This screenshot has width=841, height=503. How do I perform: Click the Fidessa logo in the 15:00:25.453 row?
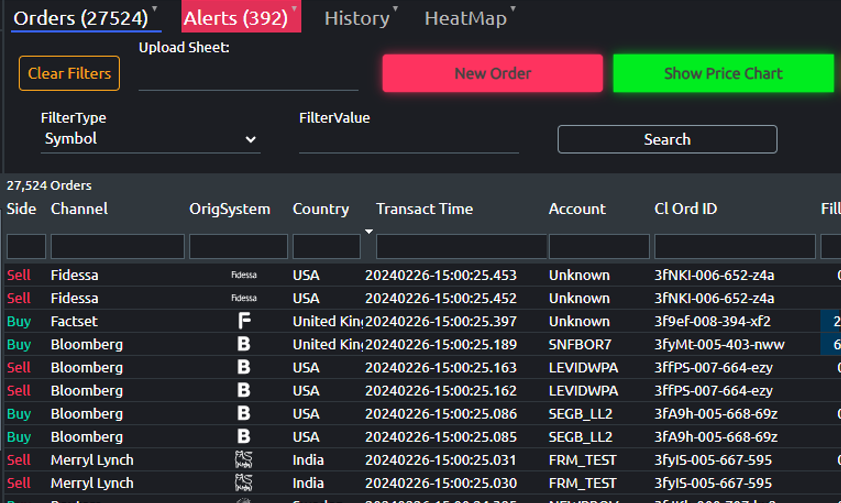pos(244,275)
